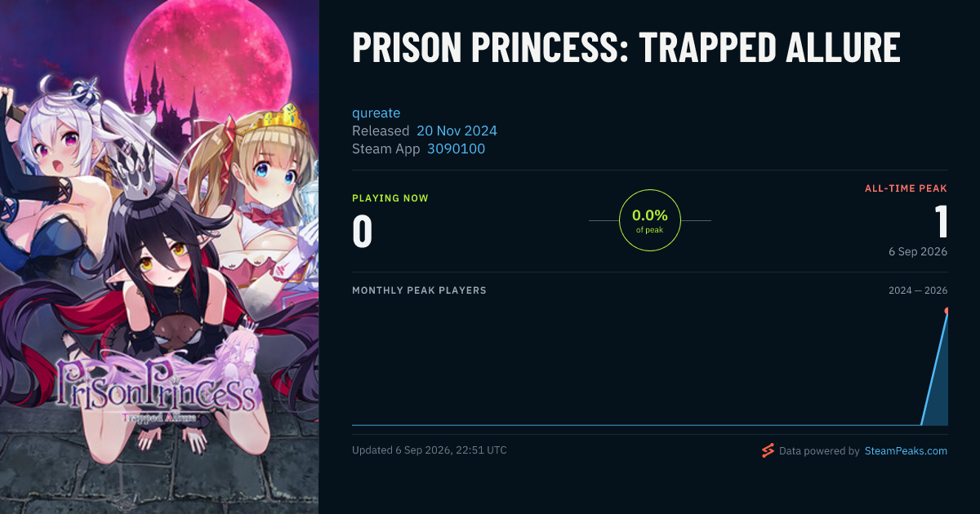Screen dimensions: 980x514
Task: Click the Playing Now count 0
Action: click(x=363, y=231)
